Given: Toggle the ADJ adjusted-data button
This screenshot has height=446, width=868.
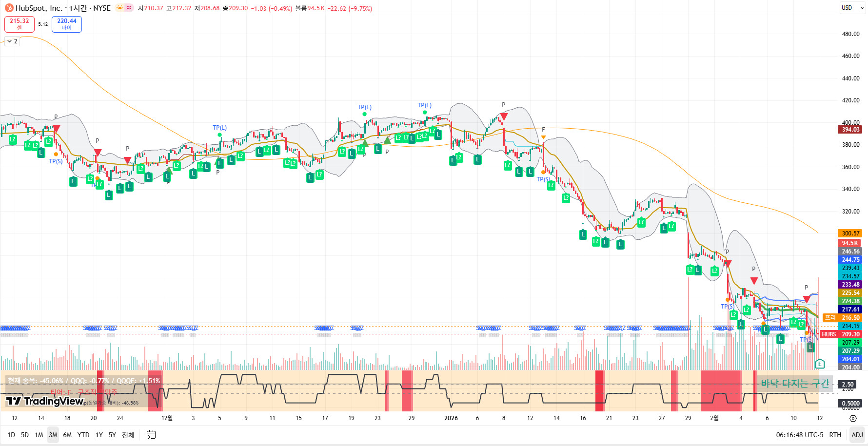Looking at the screenshot, I should 857,435.
